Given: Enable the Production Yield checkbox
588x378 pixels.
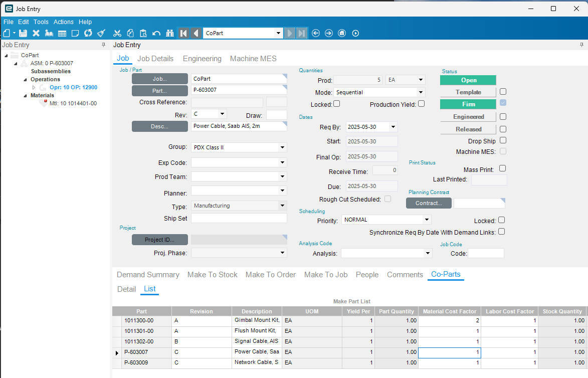Looking at the screenshot, I should pos(421,104).
